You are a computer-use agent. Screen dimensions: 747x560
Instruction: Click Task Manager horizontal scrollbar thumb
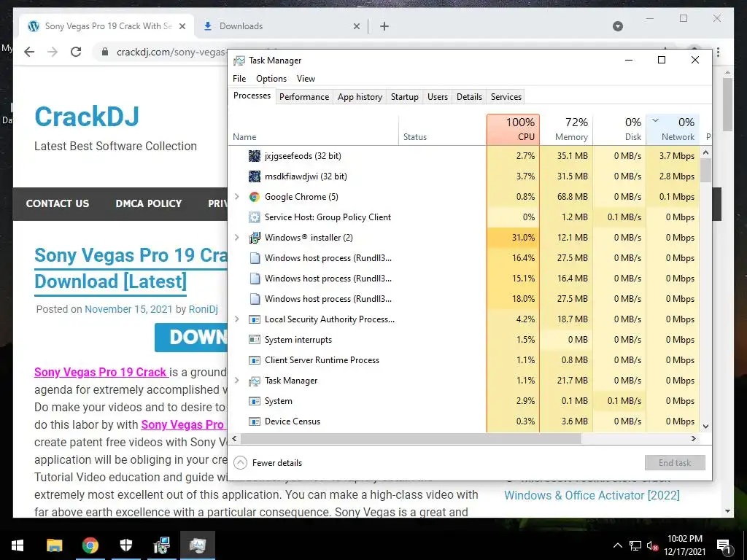pyautogui.click(x=411, y=438)
